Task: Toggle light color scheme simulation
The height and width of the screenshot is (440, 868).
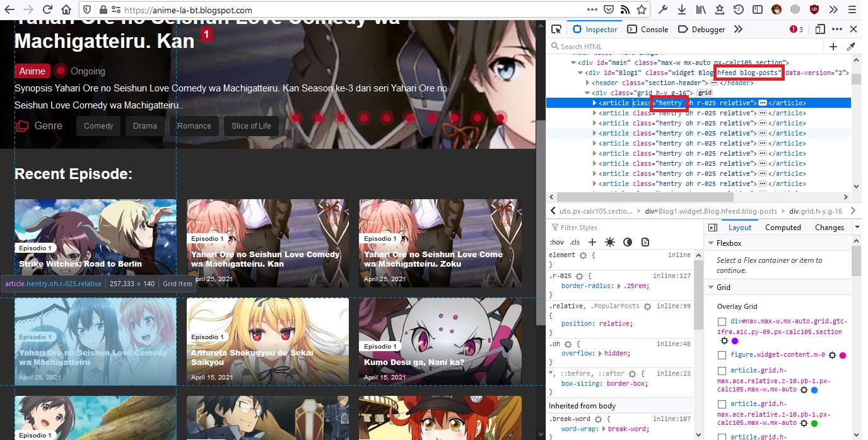Action: coord(610,242)
